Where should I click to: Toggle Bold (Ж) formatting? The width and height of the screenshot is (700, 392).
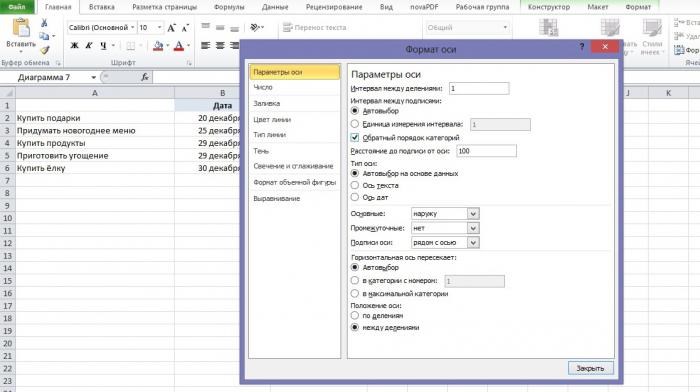pyautogui.click(x=75, y=46)
